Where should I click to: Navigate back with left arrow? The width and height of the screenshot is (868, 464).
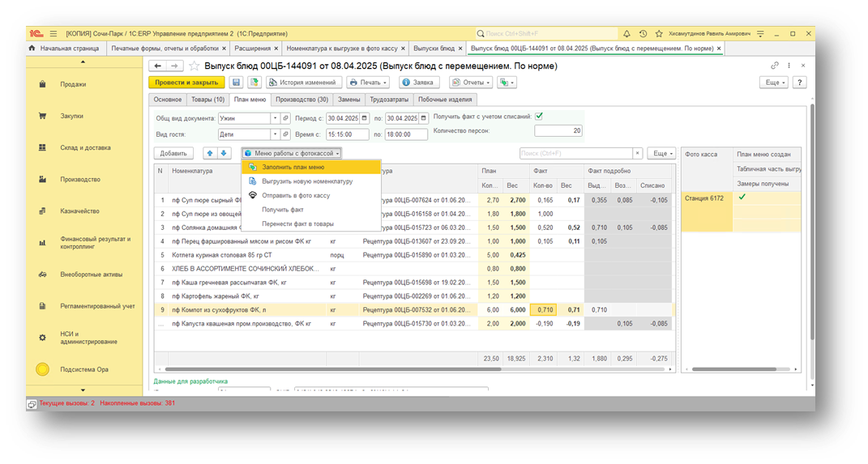[158, 66]
